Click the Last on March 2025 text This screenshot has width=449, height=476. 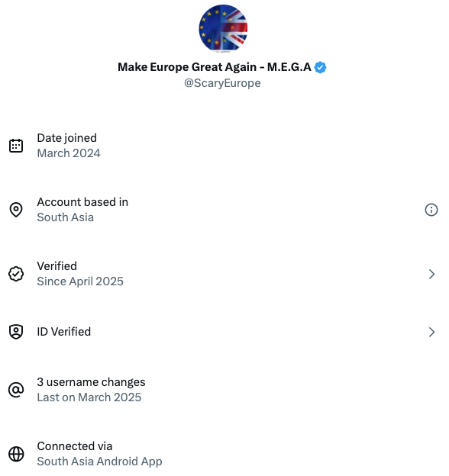(x=89, y=397)
